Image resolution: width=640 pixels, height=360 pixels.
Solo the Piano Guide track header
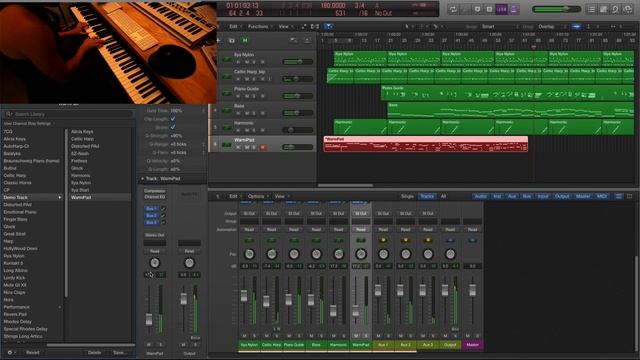point(254,96)
